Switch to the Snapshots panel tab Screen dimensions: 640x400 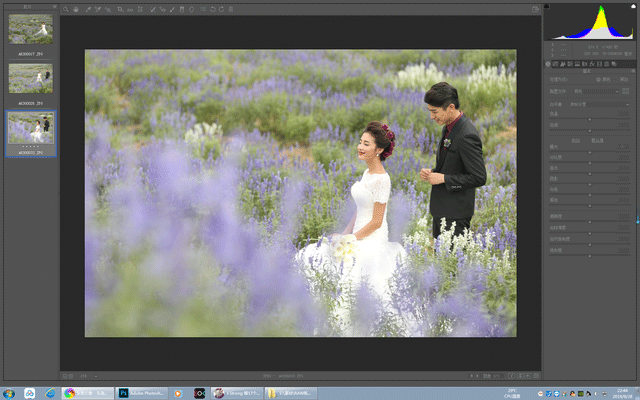click(x=614, y=64)
